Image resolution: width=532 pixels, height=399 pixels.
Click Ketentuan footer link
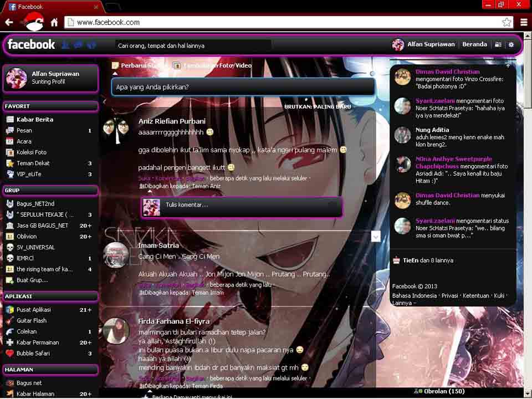pos(475,296)
